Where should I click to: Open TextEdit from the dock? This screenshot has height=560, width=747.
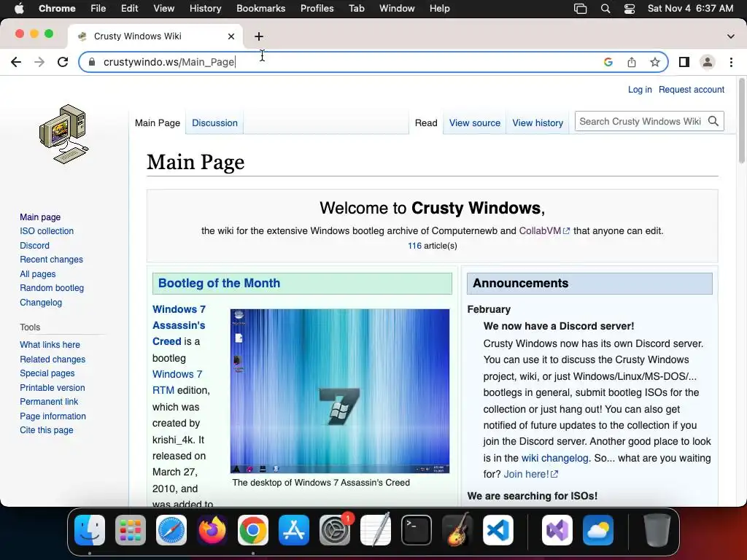coord(376,530)
